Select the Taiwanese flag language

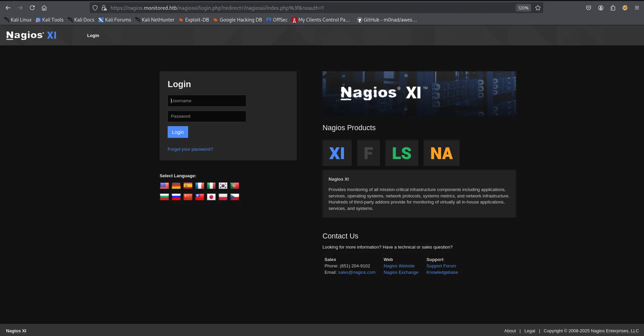tap(200, 197)
